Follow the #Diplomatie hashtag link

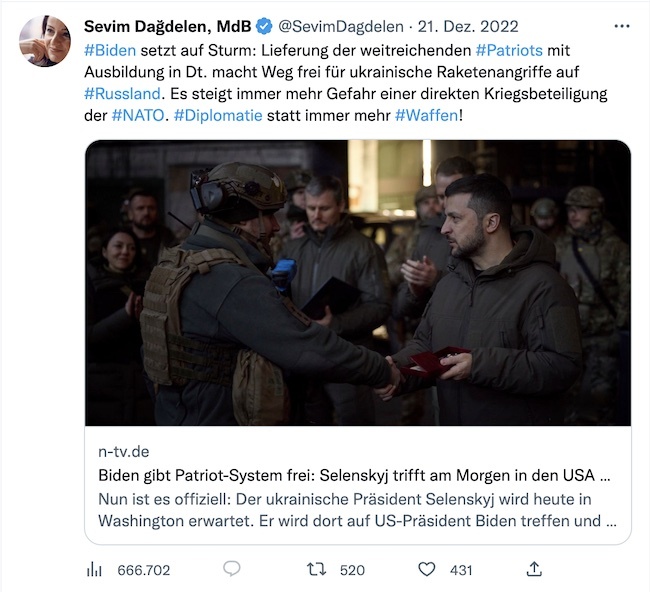tap(218, 115)
